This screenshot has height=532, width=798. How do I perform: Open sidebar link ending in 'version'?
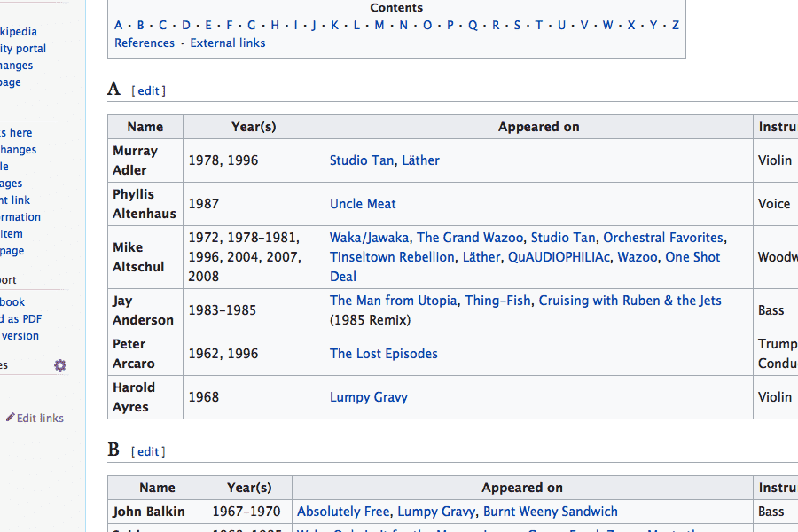pos(20,335)
